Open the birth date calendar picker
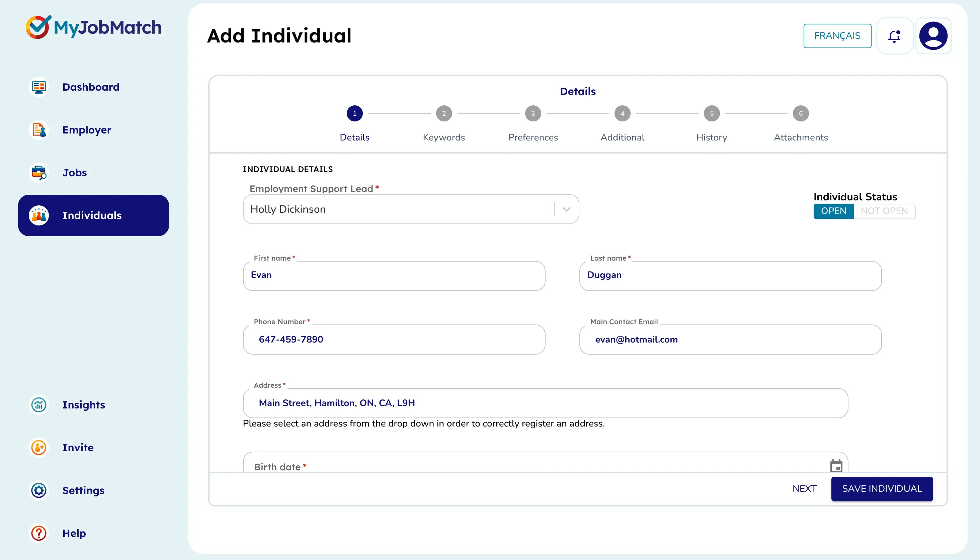 (x=836, y=465)
